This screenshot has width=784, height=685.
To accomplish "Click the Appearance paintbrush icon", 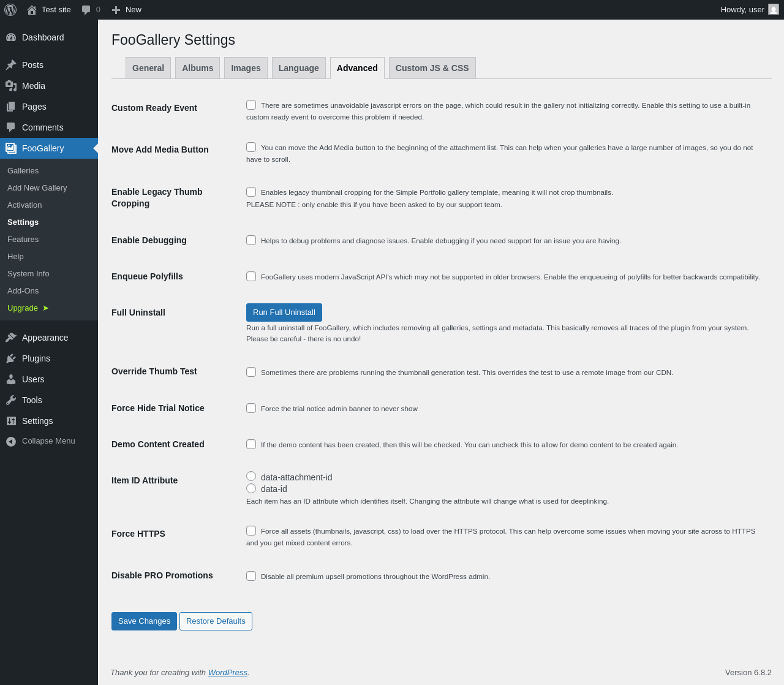I will pos(11,338).
